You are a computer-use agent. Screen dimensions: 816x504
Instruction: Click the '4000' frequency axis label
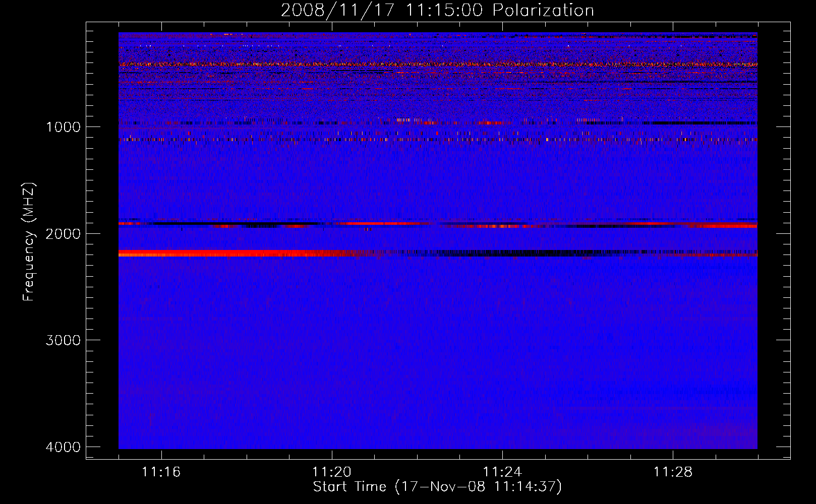(x=63, y=447)
